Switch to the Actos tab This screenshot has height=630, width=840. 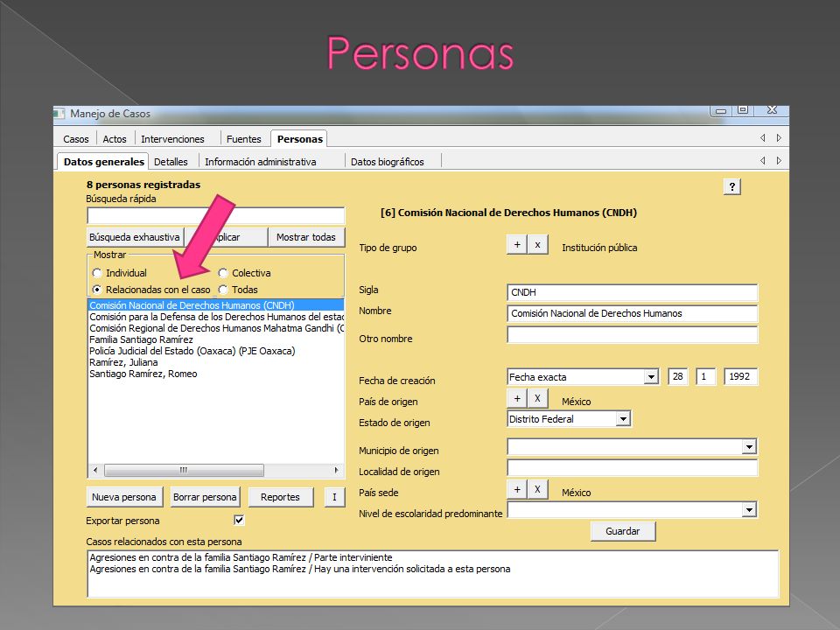coord(115,139)
